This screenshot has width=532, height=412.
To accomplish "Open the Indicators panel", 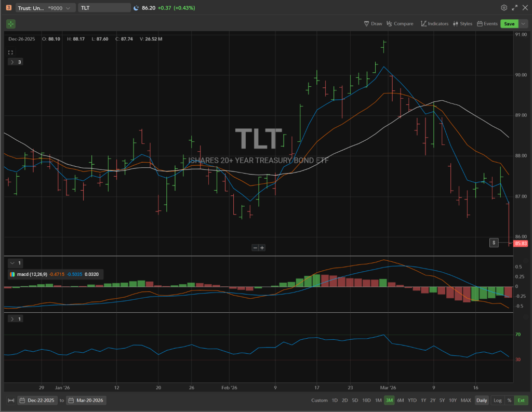I will click(x=434, y=24).
